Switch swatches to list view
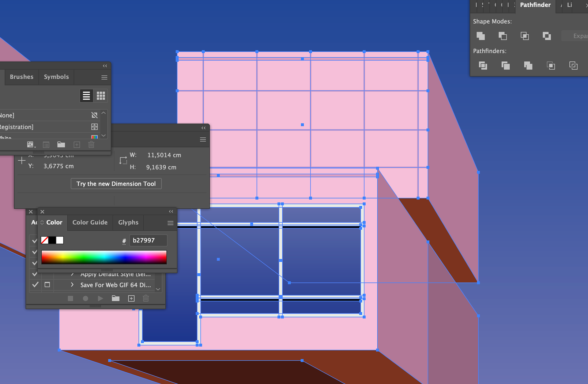Screen dimensions: 588x384 [86, 96]
